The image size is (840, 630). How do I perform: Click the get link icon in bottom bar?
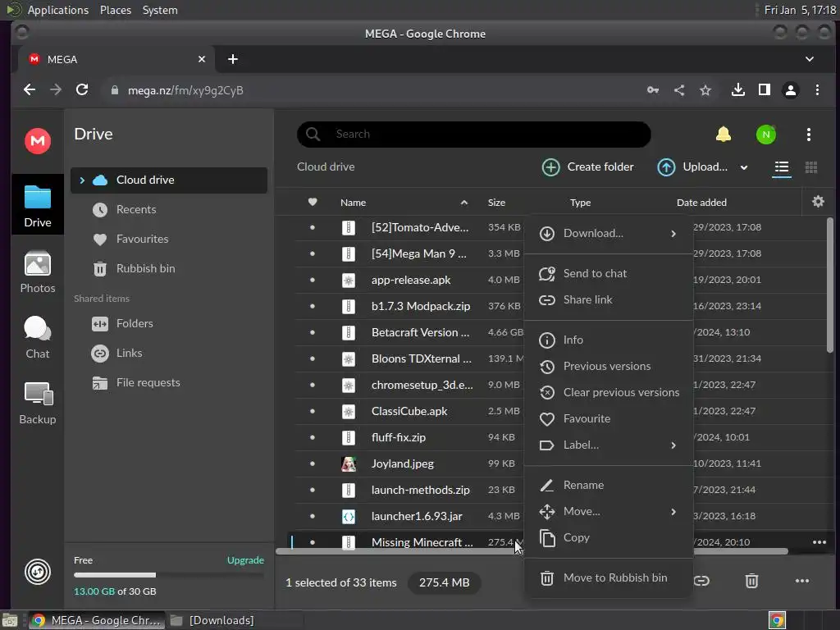701,581
